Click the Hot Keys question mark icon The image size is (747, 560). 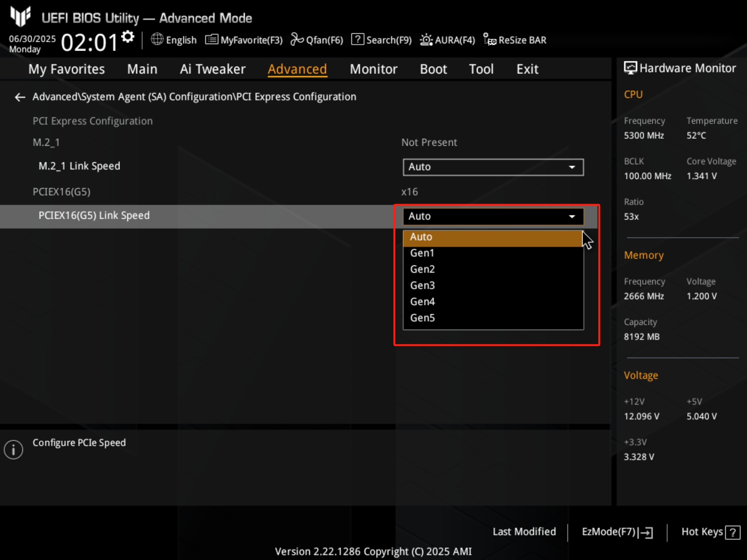[x=732, y=533]
